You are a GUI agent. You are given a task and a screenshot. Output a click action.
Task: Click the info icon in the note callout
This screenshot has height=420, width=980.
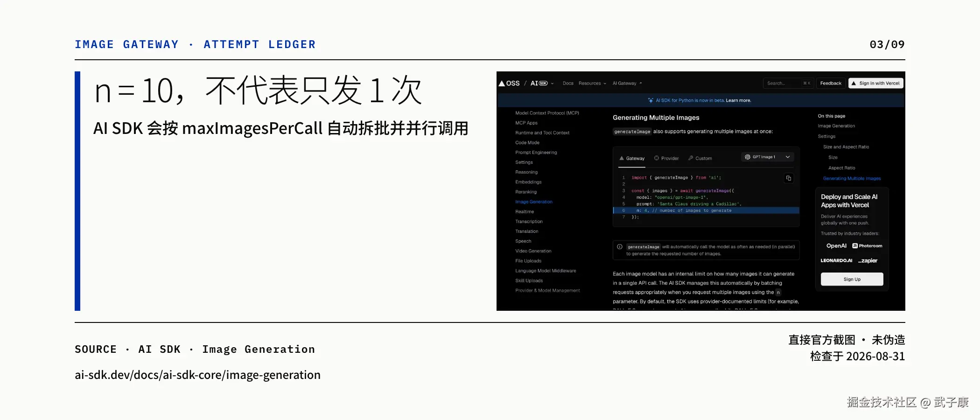point(620,247)
